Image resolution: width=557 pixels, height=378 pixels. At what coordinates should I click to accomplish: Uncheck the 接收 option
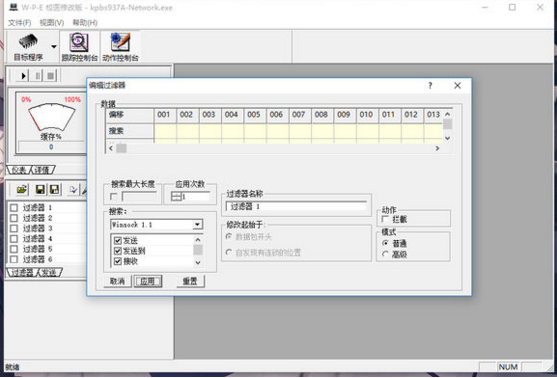click(118, 262)
